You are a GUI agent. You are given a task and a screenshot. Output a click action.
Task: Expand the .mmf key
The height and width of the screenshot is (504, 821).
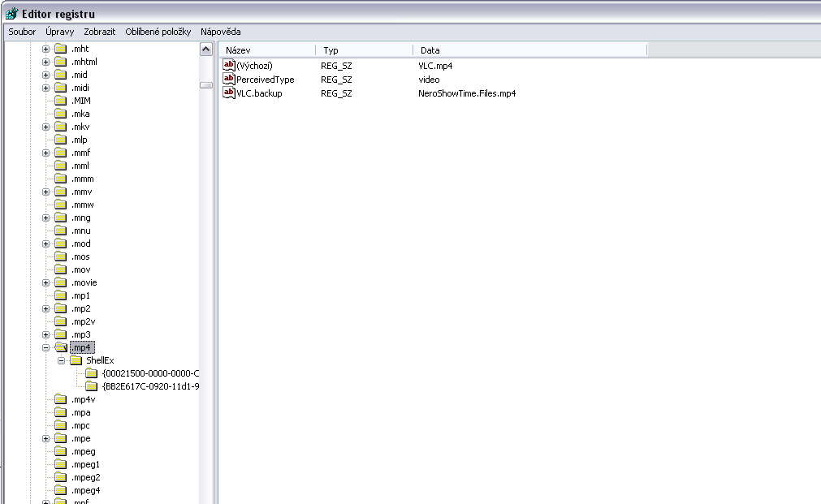point(46,153)
